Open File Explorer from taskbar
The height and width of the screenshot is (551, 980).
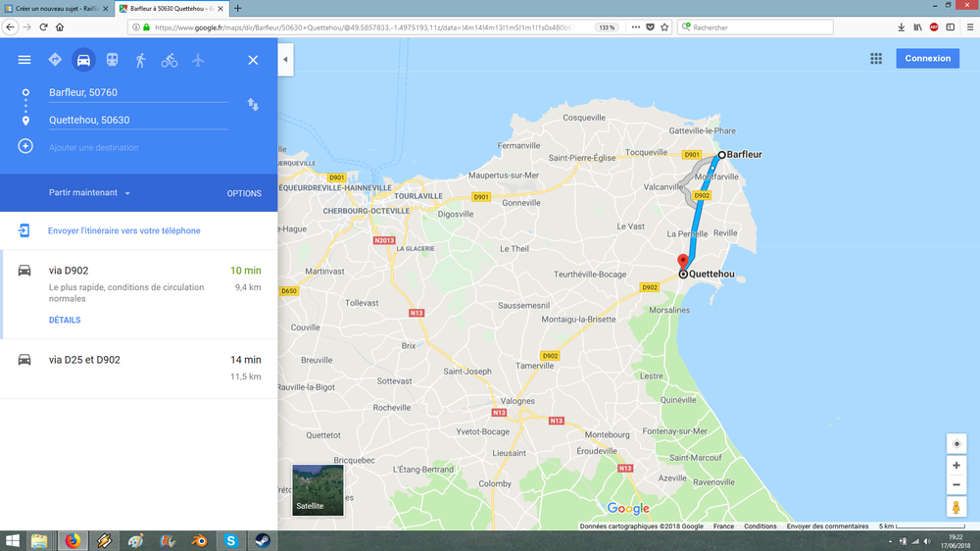point(39,540)
